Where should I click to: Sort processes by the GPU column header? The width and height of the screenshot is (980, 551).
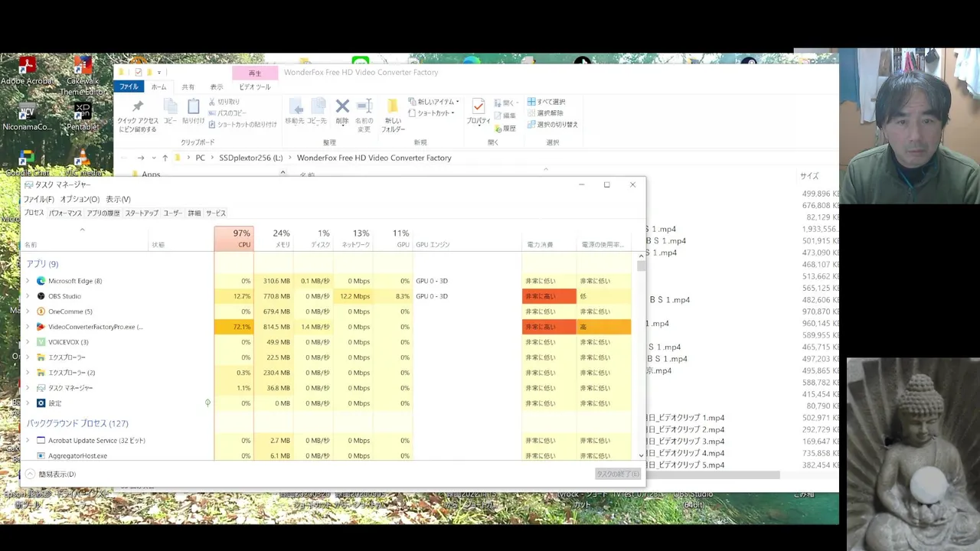click(393, 239)
